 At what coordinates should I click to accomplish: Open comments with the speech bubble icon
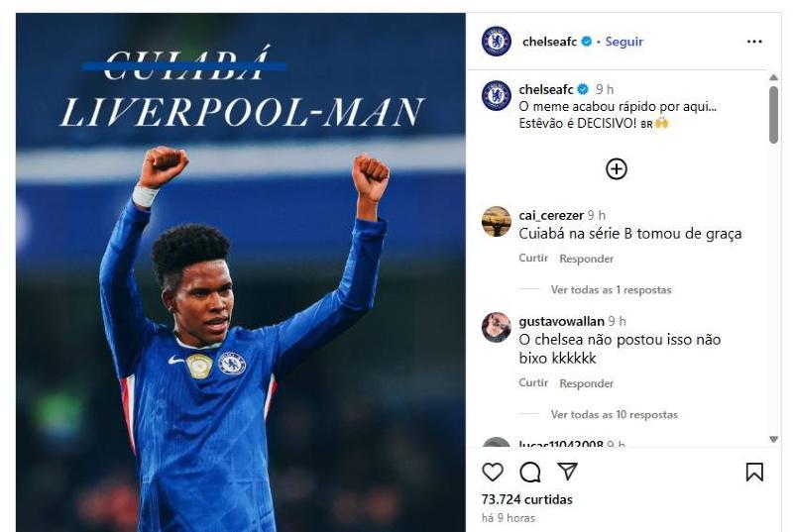tap(530, 473)
